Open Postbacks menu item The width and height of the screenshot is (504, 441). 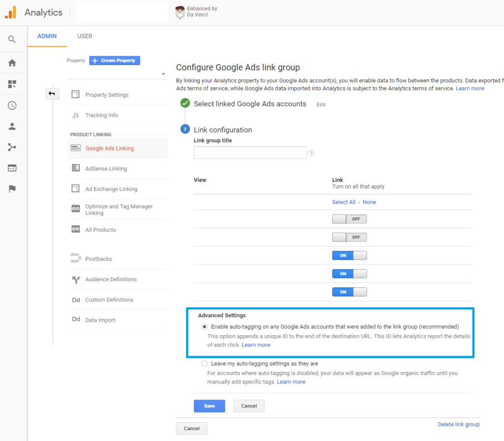[x=117, y=259]
